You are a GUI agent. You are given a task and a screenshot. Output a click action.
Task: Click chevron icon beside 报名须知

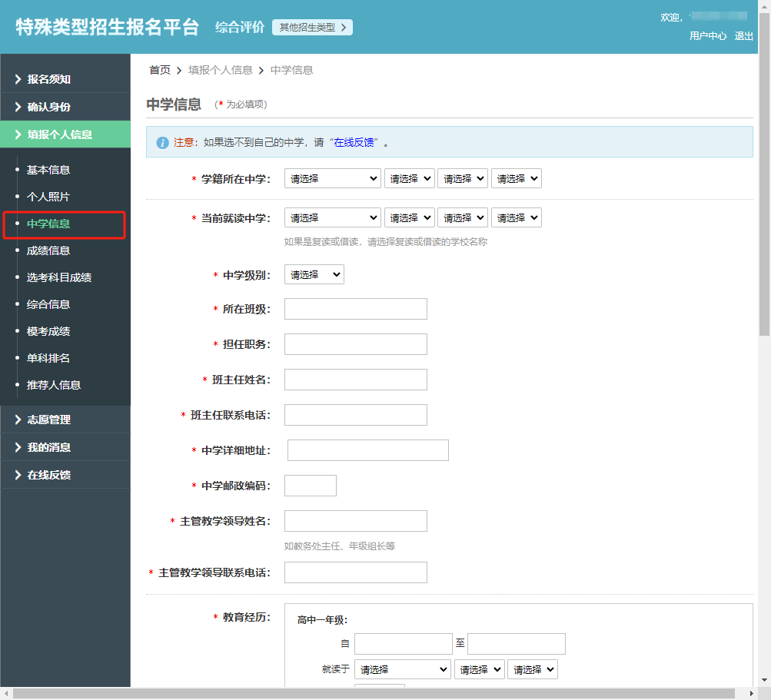(x=18, y=79)
